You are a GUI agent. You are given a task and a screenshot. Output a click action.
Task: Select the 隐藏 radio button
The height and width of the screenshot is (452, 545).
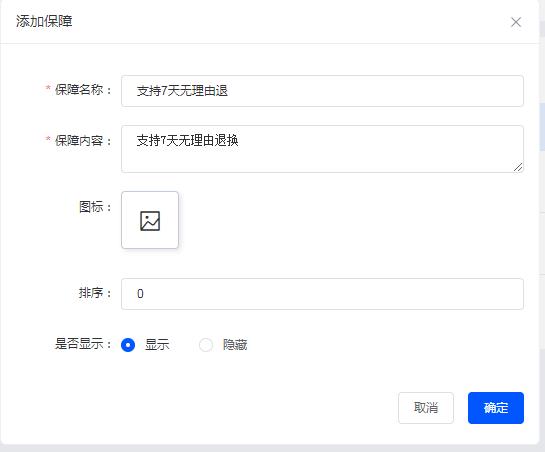206,345
